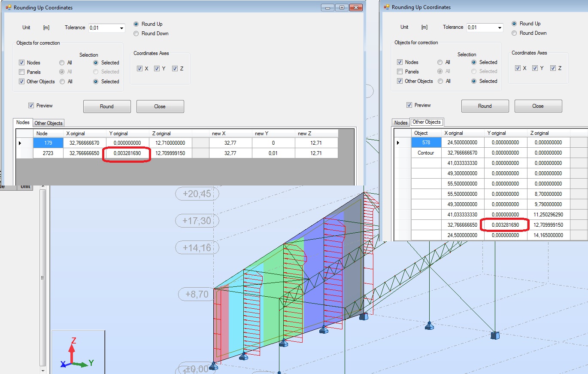Click new Y value 0,01 in left table
Viewport: 588px width, 374px height.
click(x=273, y=153)
